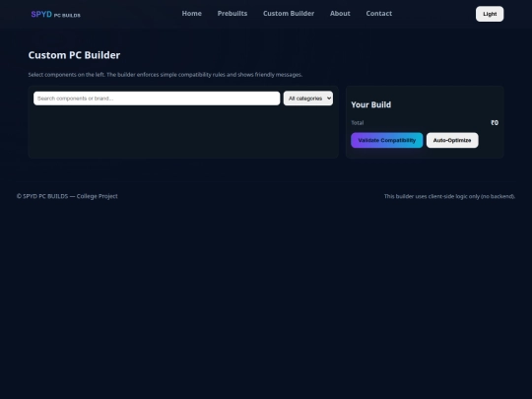Click the Select components on the left description
The image size is (532, 399).
pyautogui.click(x=166, y=75)
